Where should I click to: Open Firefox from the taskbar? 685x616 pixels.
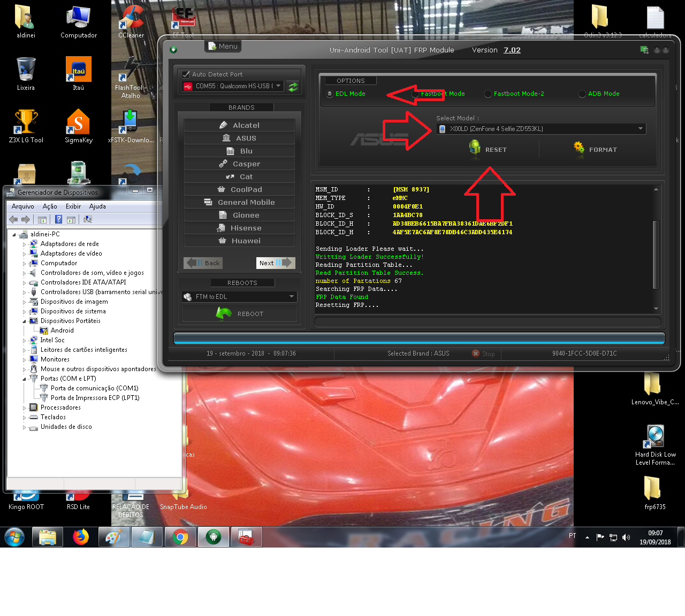click(81, 537)
